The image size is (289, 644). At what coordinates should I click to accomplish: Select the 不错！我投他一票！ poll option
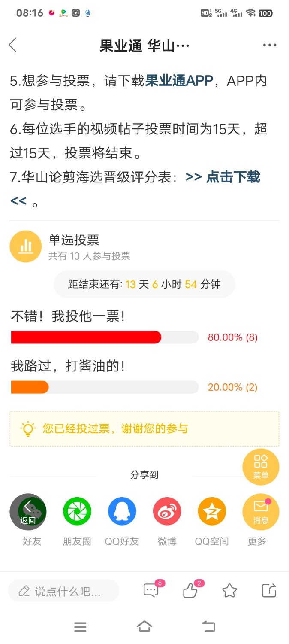68,316
